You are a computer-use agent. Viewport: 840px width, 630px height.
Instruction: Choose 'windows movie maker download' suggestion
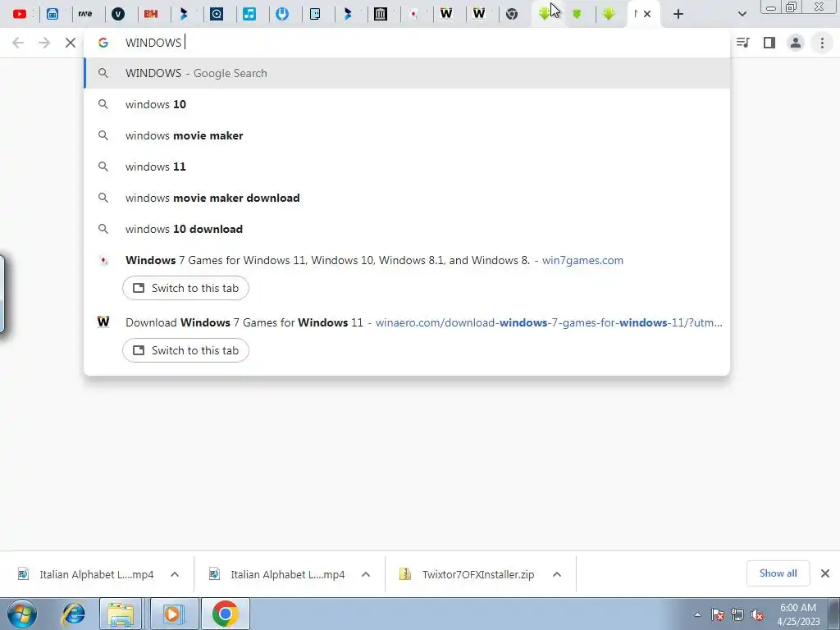(x=407, y=198)
